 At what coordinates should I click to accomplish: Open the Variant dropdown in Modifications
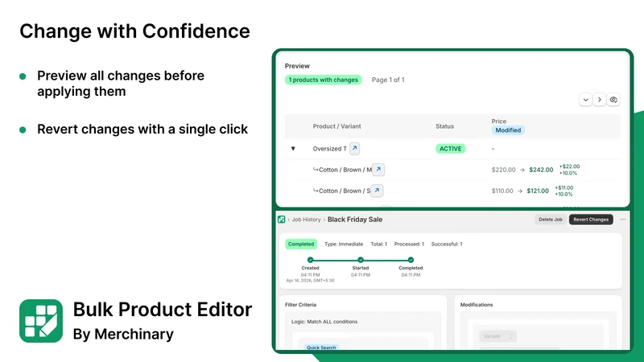(497, 336)
